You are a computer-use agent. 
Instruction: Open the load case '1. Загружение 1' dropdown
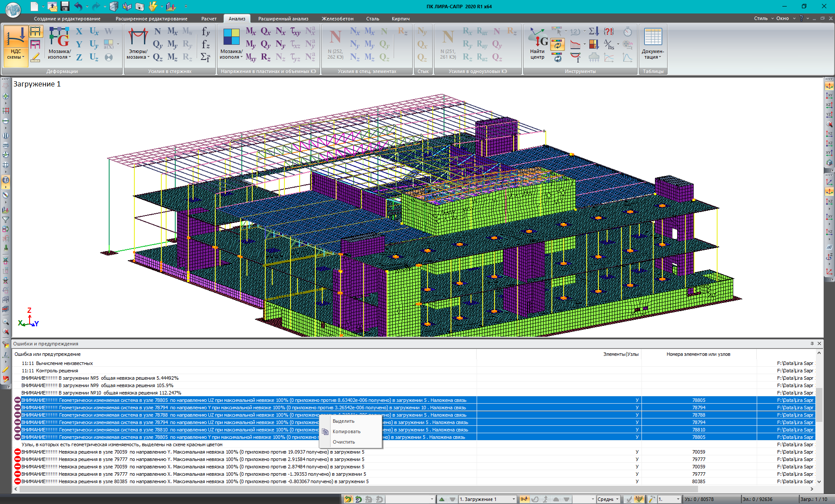pyautogui.click(x=514, y=499)
